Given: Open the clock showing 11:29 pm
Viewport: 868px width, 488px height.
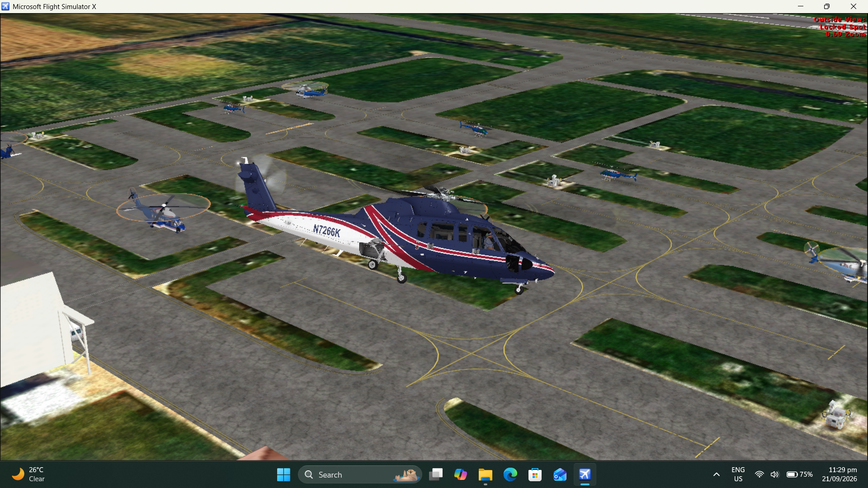Looking at the screenshot, I should pos(840,474).
